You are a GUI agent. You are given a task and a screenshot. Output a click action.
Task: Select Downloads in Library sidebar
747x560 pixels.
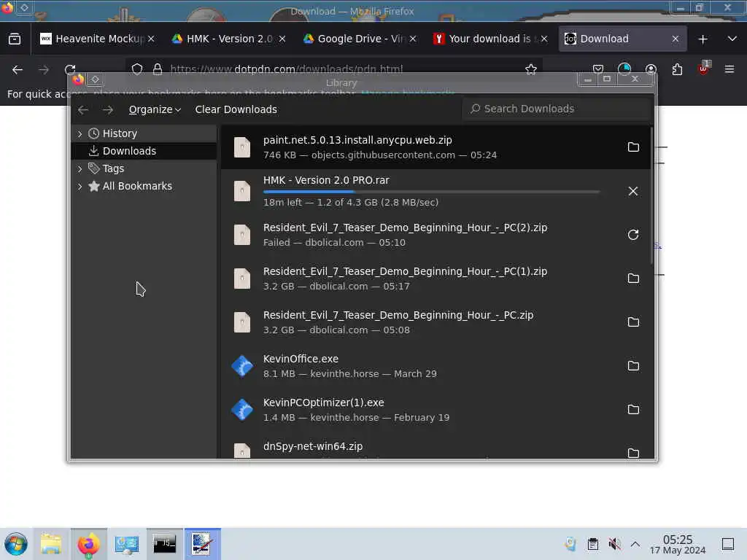[144, 151]
